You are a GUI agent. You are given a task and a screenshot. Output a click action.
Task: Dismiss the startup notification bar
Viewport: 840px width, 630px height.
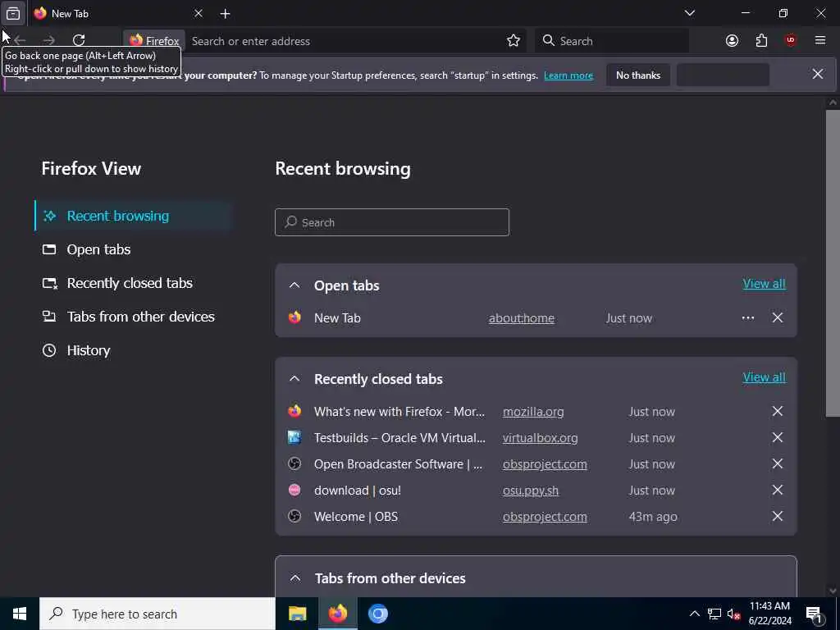click(818, 75)
